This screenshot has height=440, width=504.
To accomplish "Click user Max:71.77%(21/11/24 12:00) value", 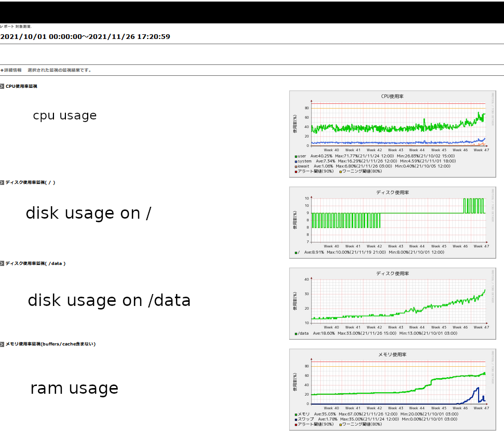I will pyautogui.click(x=364, y=156).
